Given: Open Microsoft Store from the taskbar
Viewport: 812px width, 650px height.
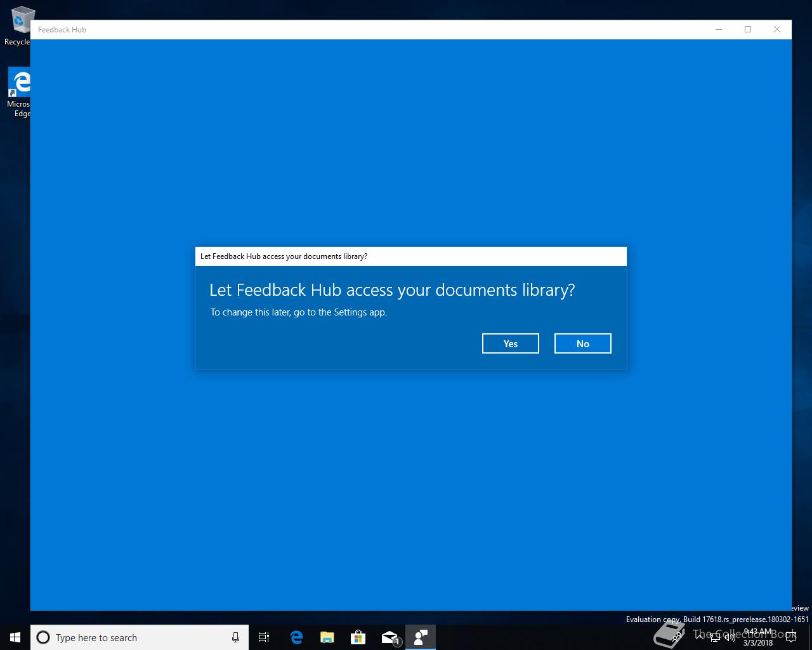Looking at the screenshot, I should (x=358, y=637).
